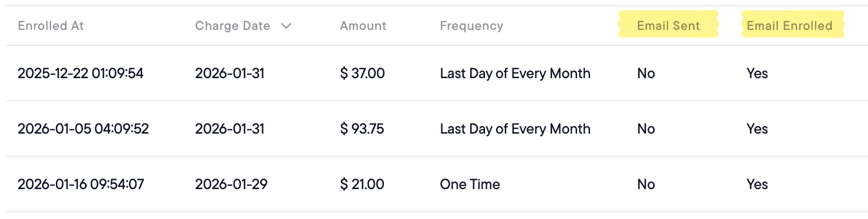Click Email Enrolled Yes in $ 93.75 row
Screen dimensions: 868x219
point(757,129)
